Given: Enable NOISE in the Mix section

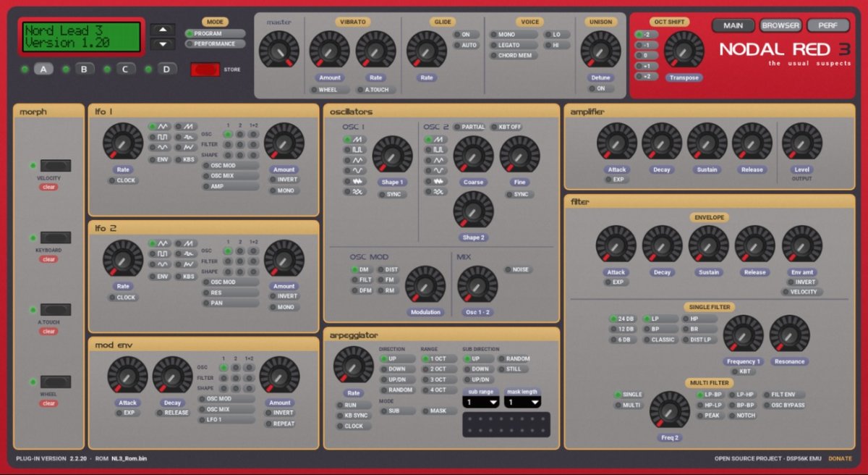Looking at the screenshot, I should click(x=517, y=269).
